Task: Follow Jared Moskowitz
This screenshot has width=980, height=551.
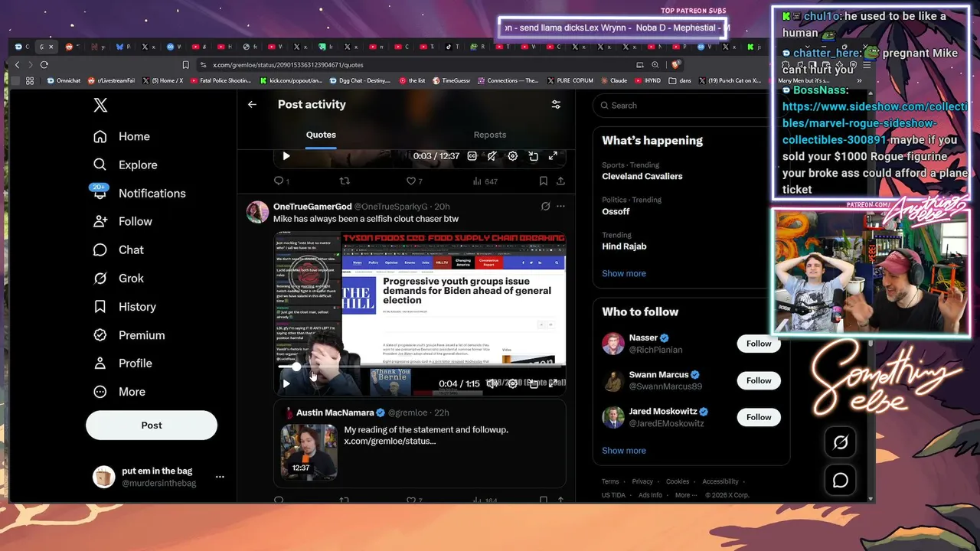Action: coord(759,417)
